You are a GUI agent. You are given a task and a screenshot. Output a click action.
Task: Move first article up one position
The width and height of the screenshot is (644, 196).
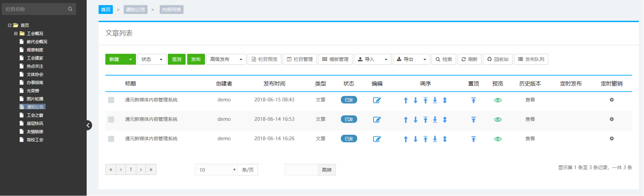coord(406,100)
